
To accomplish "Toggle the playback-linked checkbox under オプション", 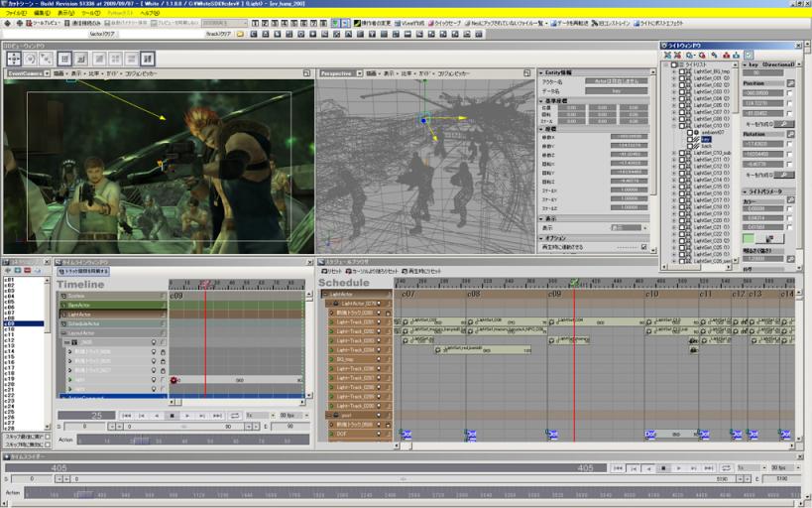I will pos(643,247).
